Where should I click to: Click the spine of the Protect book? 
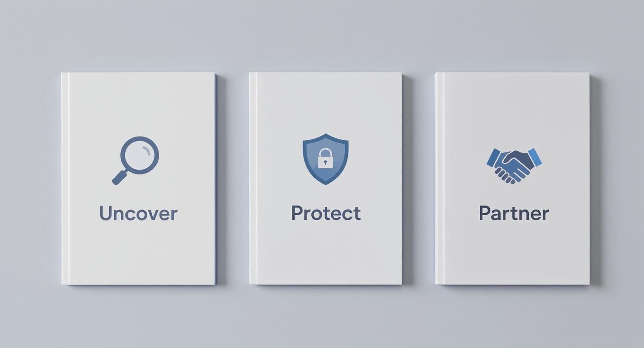click(x=253, y=178)
